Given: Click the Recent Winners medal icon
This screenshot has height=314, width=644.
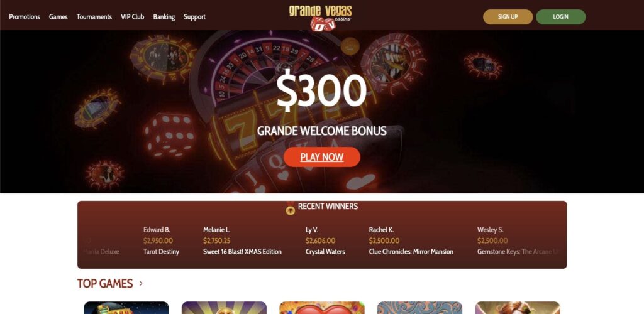Looking at the screenshot, I should (291, 208).
